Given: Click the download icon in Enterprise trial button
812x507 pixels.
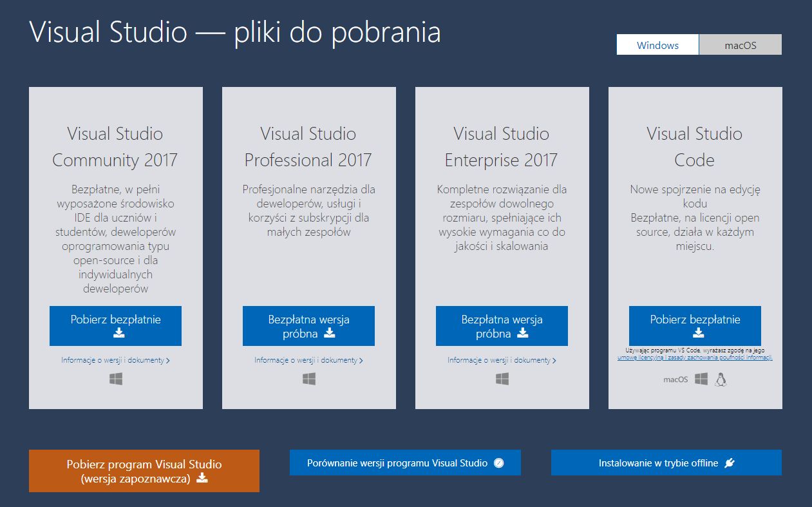Looking at the screenshot, I should click(522, 333).
